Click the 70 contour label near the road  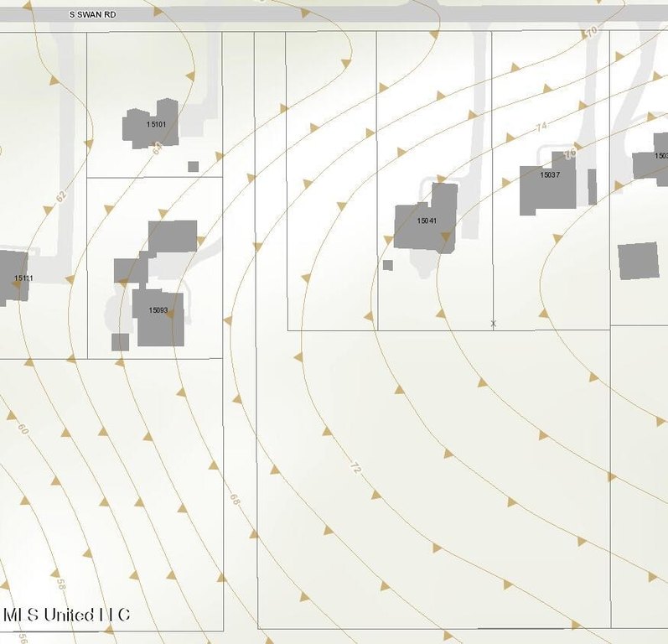click(592, 32)
